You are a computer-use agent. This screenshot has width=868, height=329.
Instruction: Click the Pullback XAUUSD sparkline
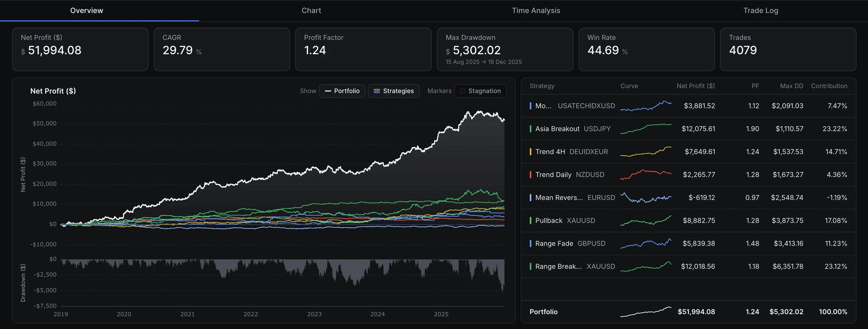(x=646, y=220)
